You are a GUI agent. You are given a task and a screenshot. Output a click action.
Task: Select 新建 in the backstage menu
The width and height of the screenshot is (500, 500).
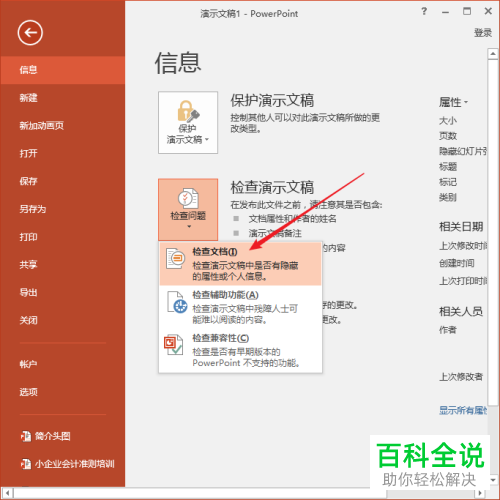[63, 98]
